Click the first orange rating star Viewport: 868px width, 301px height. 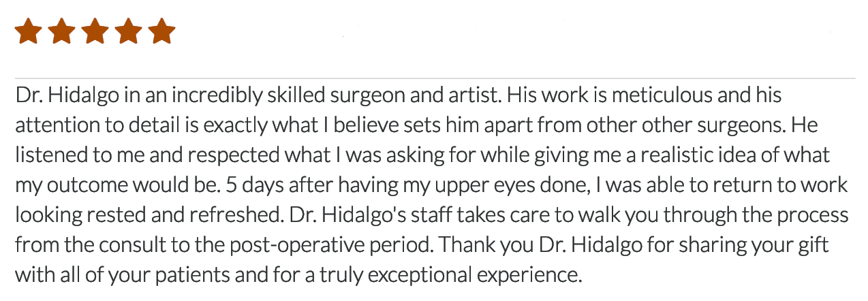click(x=29, y=31)
